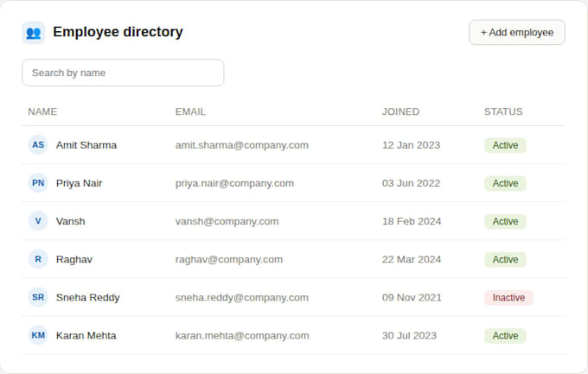Click Priya Nair's Active status badge
This screenshot has width=588, height=374.
coord(505,183)
